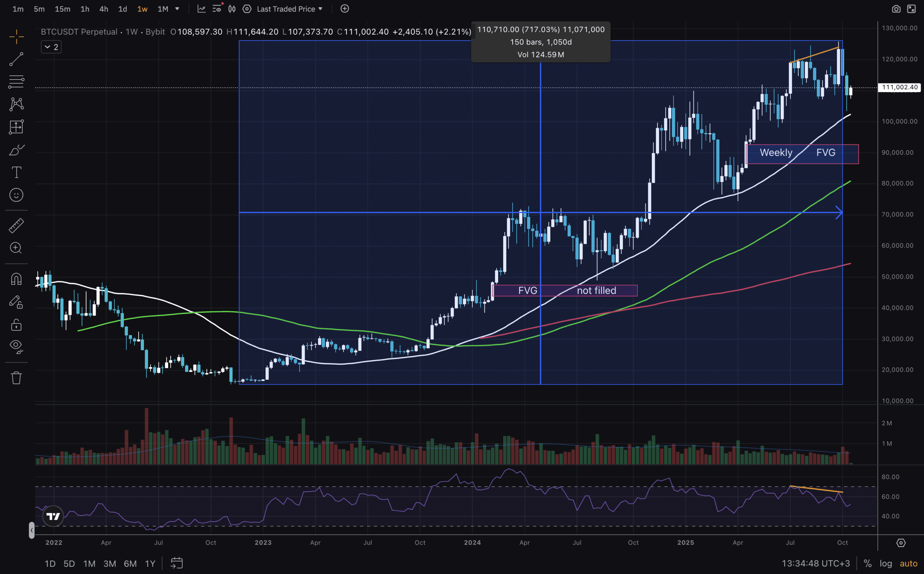Switch to the 1d timeframe
924x574 pixels.
click(123, 9)
